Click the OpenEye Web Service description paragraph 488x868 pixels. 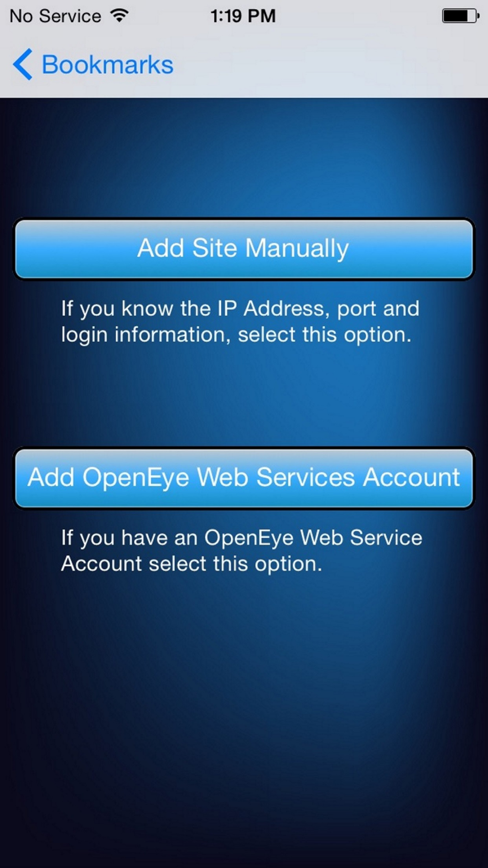[242, 550]
